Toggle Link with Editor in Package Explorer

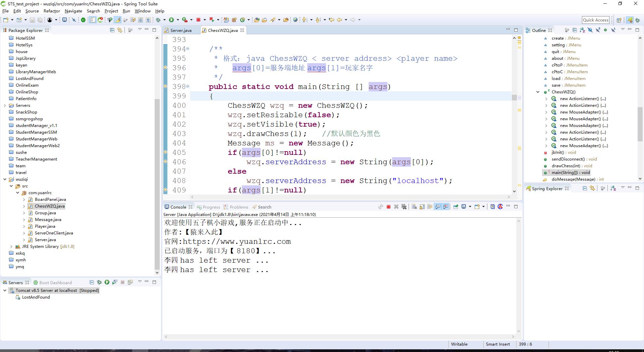pos(119,30)
